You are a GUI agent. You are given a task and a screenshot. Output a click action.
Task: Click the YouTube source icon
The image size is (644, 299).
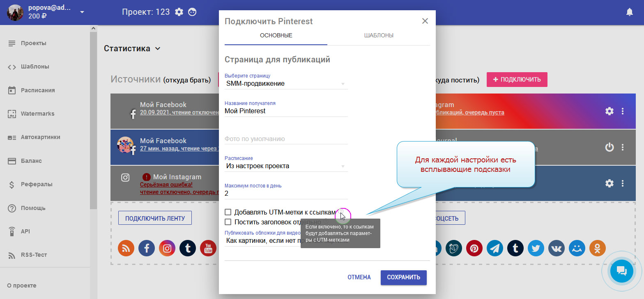pyautogui.click(x=208, y=248)
